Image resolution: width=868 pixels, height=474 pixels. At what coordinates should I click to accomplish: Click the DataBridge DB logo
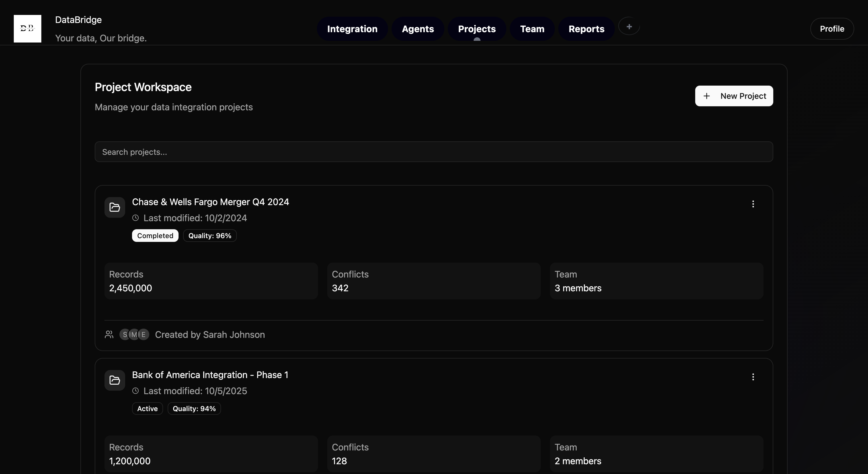pos(27,29)
